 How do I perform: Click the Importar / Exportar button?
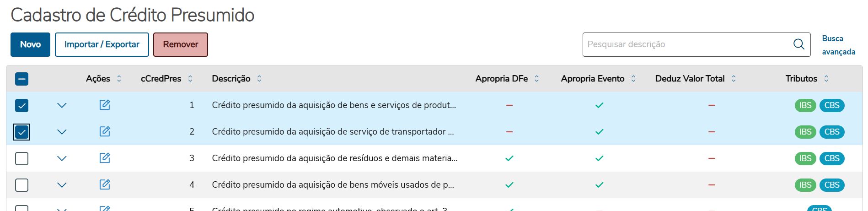click(x=102, y=44)
